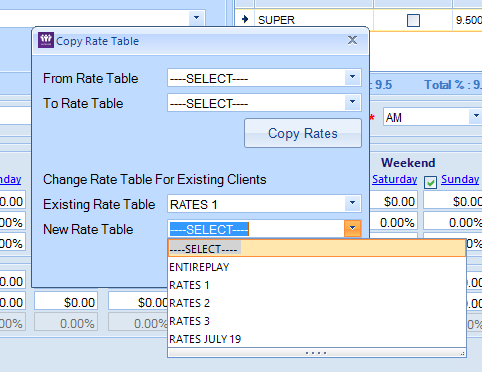The image size is (482, 372).
Task: Expand the Existing Rate Table dropdown arrow
Action: [x=352, y=203]
